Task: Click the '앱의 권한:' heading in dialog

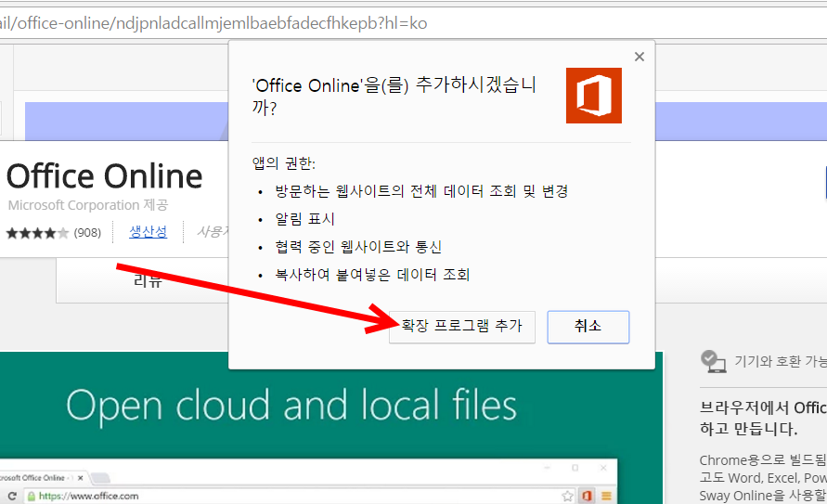Action: click(x=284, y=163)
